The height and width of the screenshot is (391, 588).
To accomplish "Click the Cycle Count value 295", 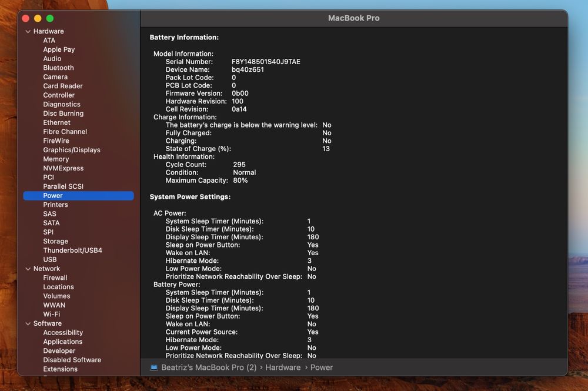I will coord(239,165).
